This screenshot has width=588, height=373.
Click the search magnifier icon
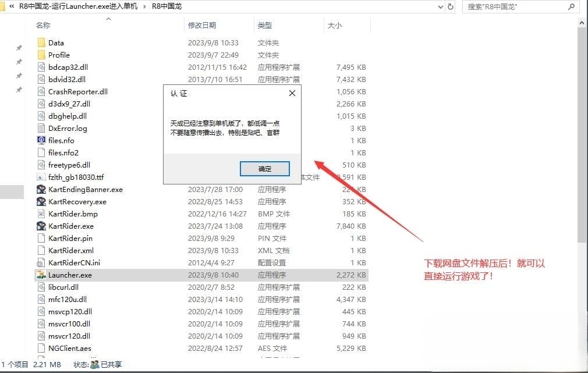[572, 7]
